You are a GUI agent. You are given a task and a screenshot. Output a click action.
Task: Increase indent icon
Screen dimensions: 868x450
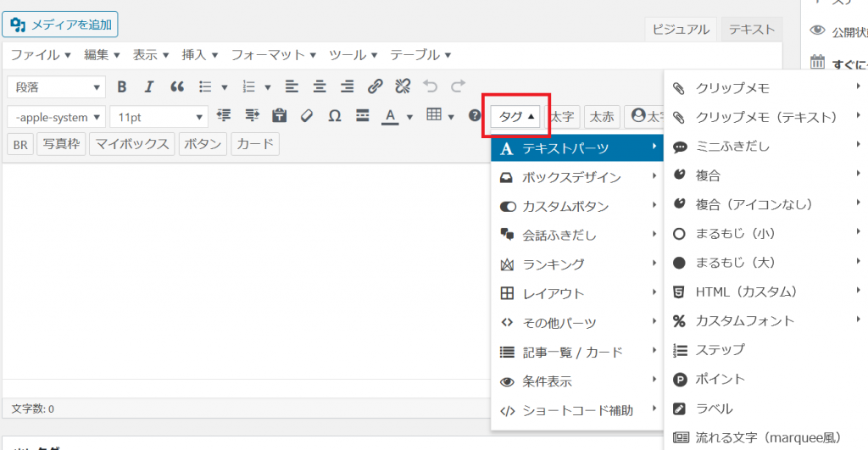pyautogui.click(x=252, y=116)
